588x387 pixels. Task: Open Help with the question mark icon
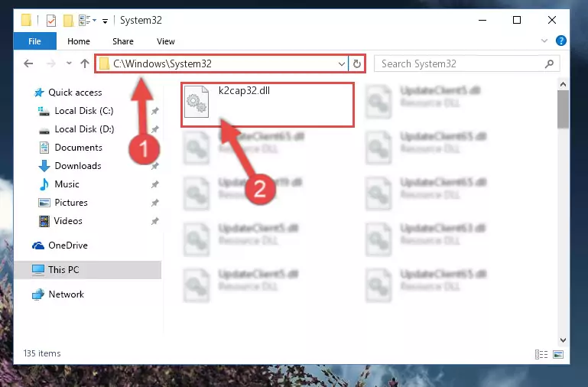(x=561, y=41)
